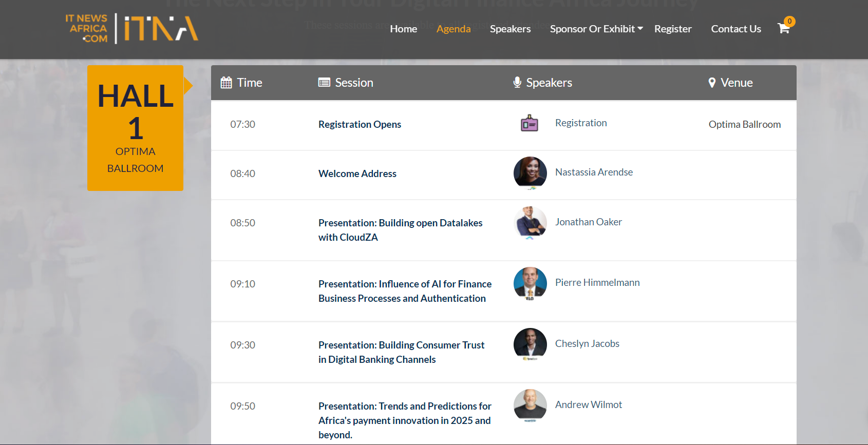Go to the Home menu item
The width and height of the screenshot is (868, 445).
point(403,29)
